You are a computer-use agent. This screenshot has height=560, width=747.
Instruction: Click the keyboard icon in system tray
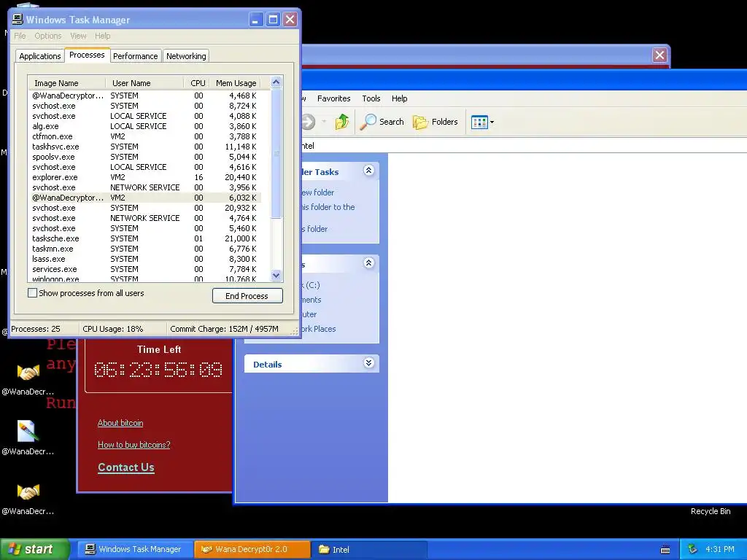(x=665, y=550)
